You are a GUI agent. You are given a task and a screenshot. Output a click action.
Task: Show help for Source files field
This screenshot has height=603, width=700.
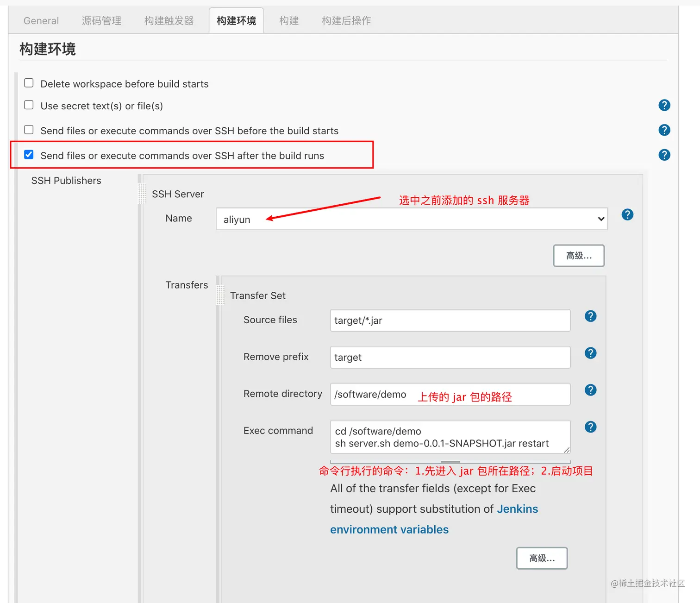(590, 316)
